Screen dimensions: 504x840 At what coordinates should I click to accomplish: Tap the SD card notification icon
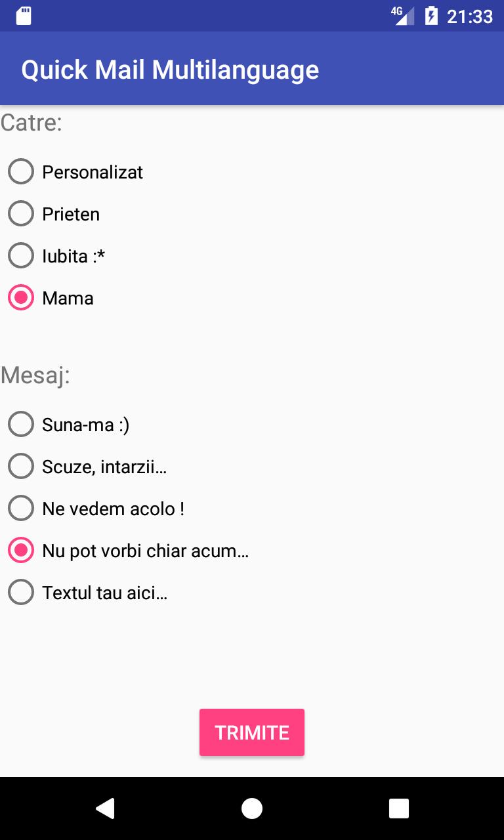coord(24,16)
